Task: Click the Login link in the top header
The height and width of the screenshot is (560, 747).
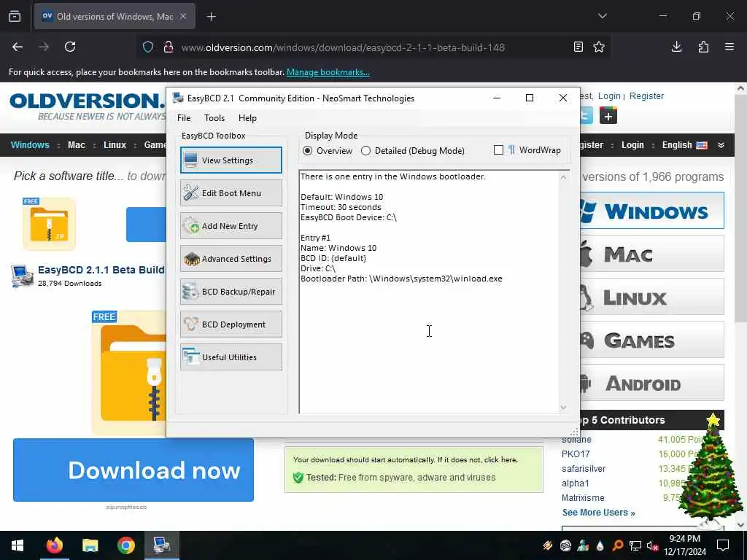Action: coord(609,96)
